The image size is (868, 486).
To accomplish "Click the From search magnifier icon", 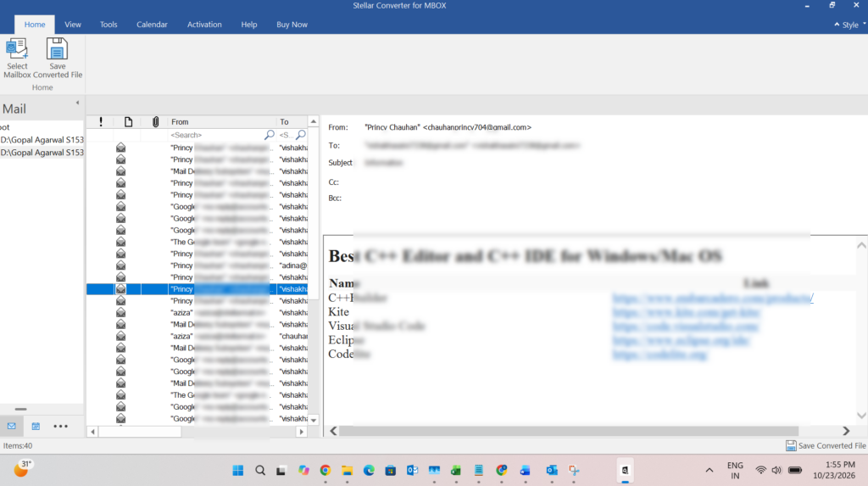I will (269, 135).
